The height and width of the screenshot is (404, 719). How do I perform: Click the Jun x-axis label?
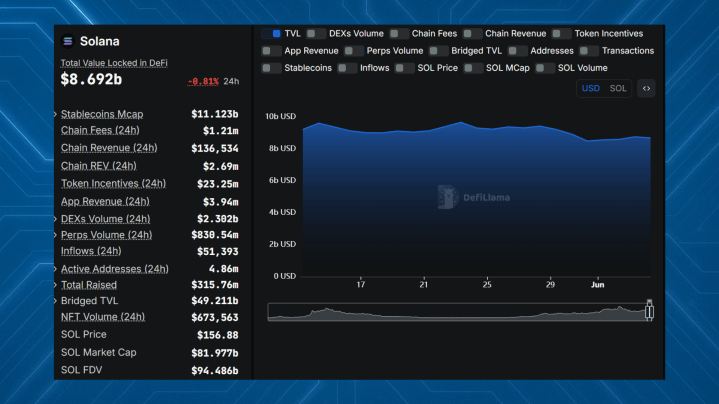tap(597, 285)
